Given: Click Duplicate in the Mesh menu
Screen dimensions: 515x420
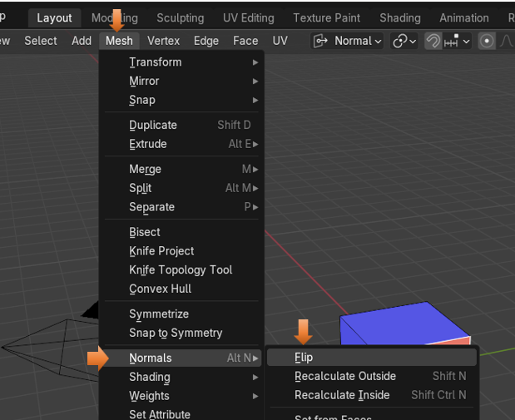Looking at the screenshot, I should 153,126.
